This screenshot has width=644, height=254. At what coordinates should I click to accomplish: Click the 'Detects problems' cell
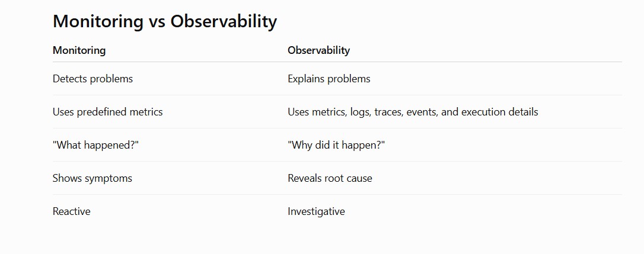93,79
